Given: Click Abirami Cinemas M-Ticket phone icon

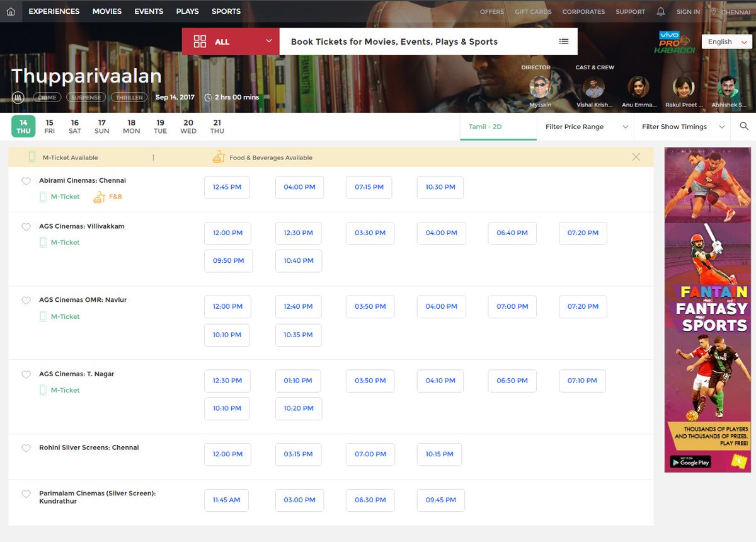Looking at the screenshot, I should tap(43, 197).
